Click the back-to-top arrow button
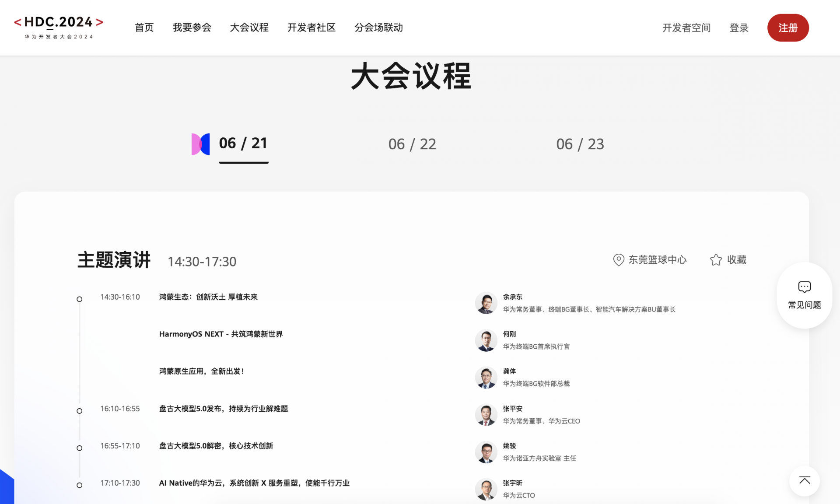 (x=804, y=481)
